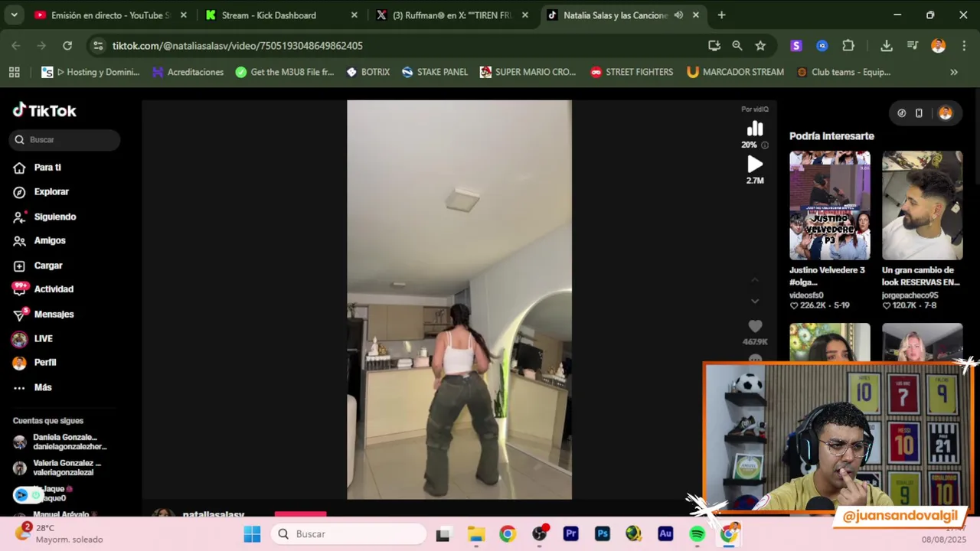Open the TikTok profile avatar menu
The image size is (980, 551).
coord(946,113)
